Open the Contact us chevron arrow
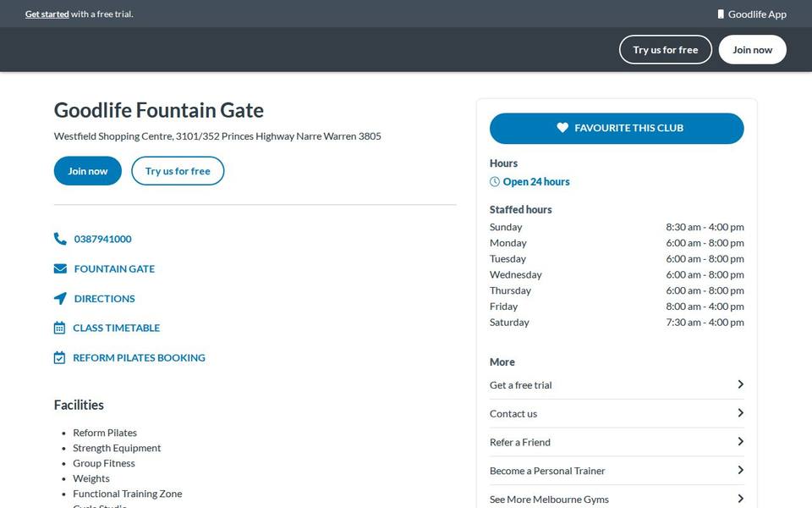This screenshot has height=508, width=812. point(741,412)
